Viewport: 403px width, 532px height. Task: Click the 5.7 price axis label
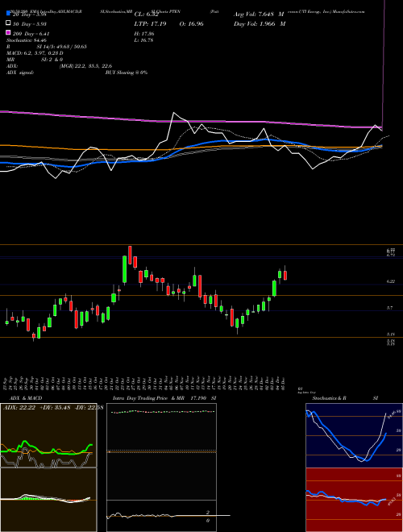(390, 308)
